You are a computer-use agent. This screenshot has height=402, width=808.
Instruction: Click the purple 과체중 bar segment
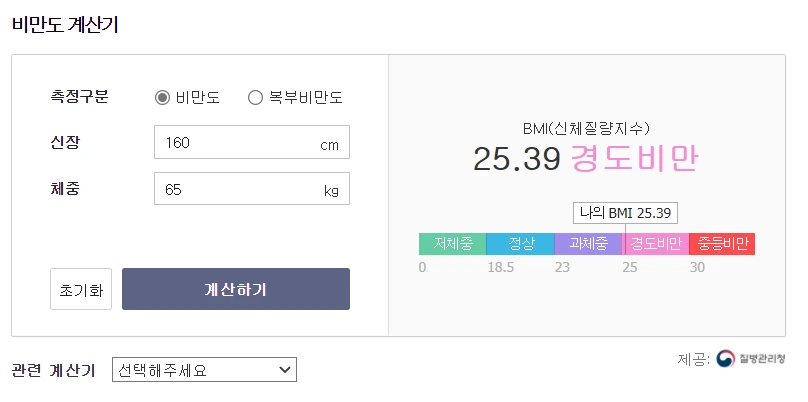588,244
